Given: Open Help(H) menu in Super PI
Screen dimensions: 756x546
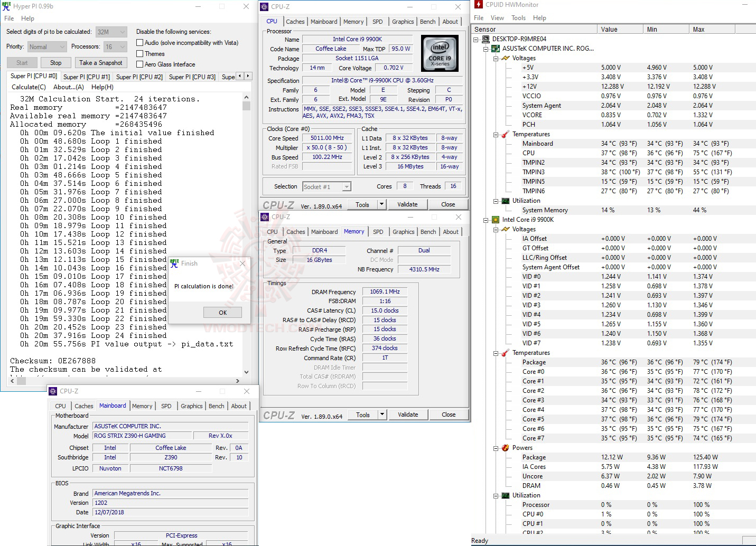Looking at the screenshot, I should (102, 87).
